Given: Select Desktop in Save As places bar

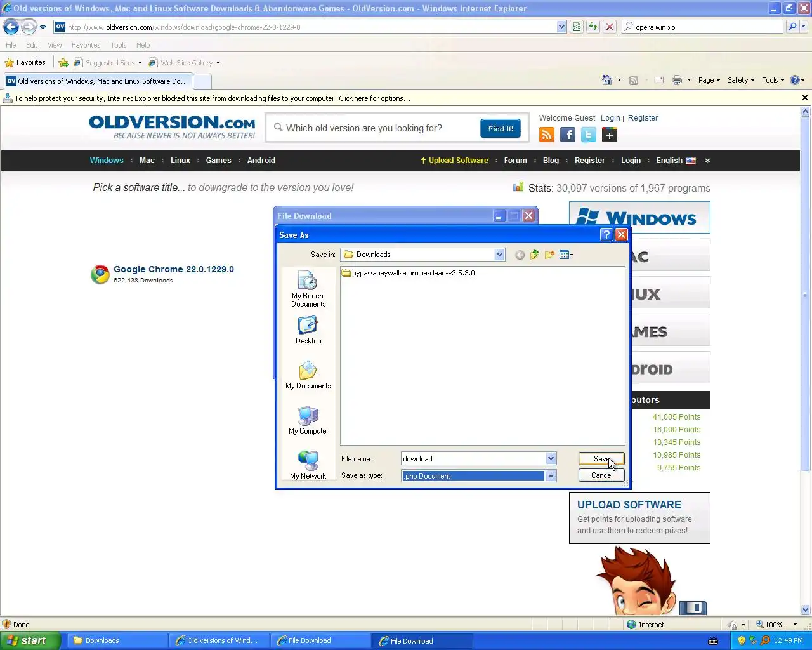Looking at the screenshot, I should tap(308, 330).
